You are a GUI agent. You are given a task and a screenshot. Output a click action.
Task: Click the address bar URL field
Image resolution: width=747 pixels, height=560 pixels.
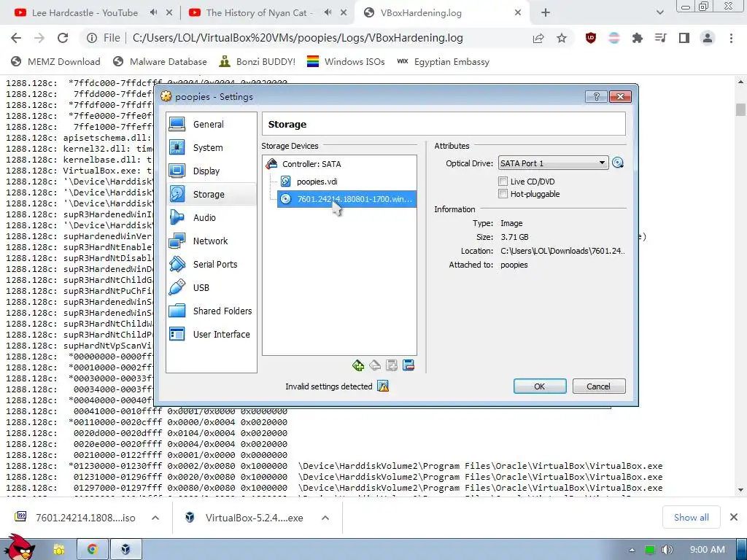(x=298, y=38)
